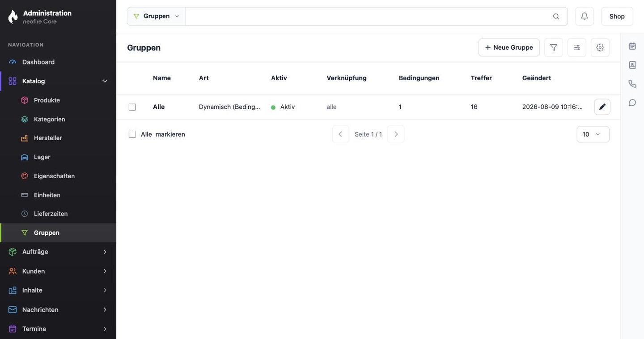This screenshot has width=644, height=339.
Task: Open chat bubble icon in right sidebar
Action: pos(632,103)
